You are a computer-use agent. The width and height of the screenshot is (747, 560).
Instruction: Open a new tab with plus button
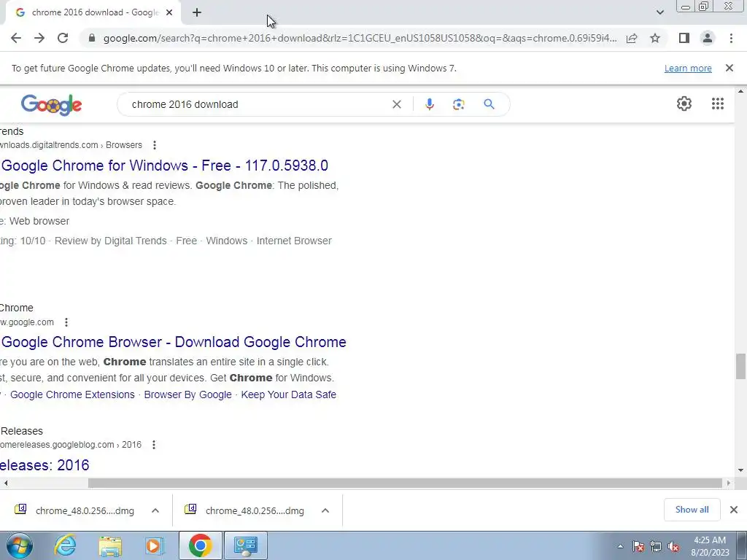197,12
